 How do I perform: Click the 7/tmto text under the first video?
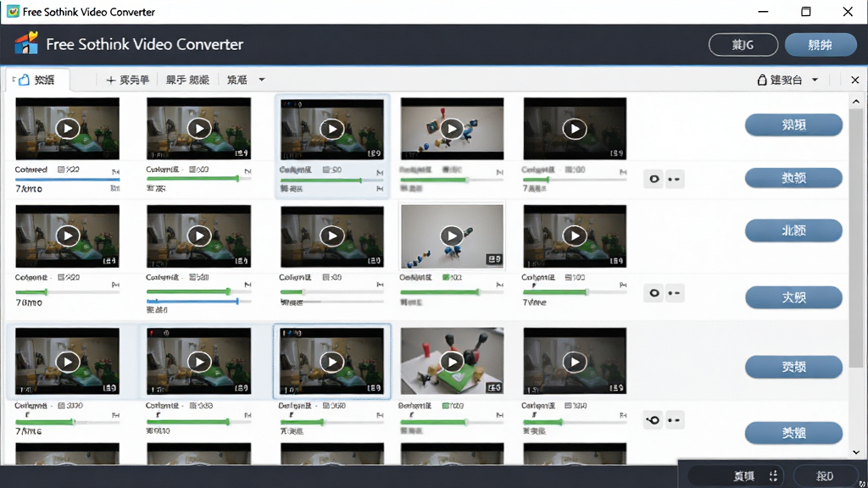click(x=29, y=189)
